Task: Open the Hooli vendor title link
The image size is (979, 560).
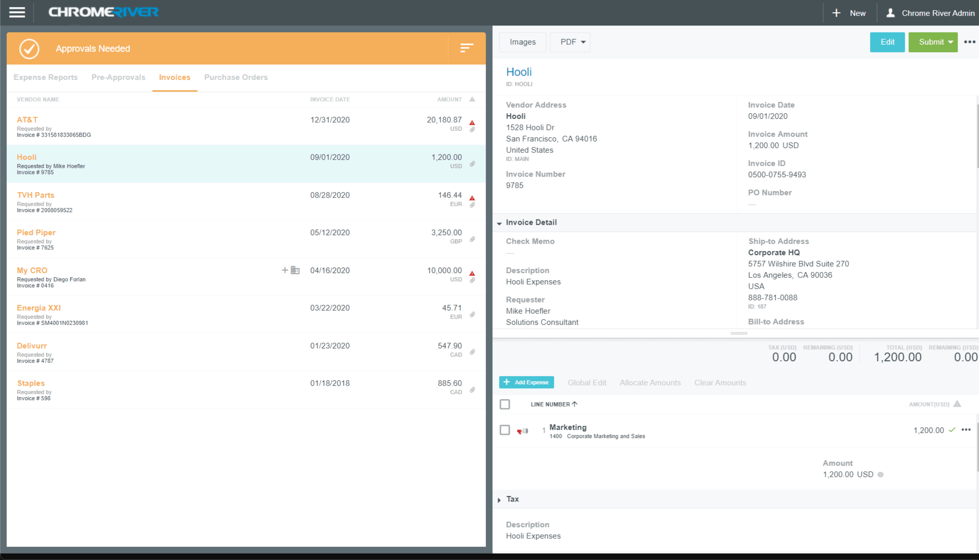Action: (x=519, y=72)
